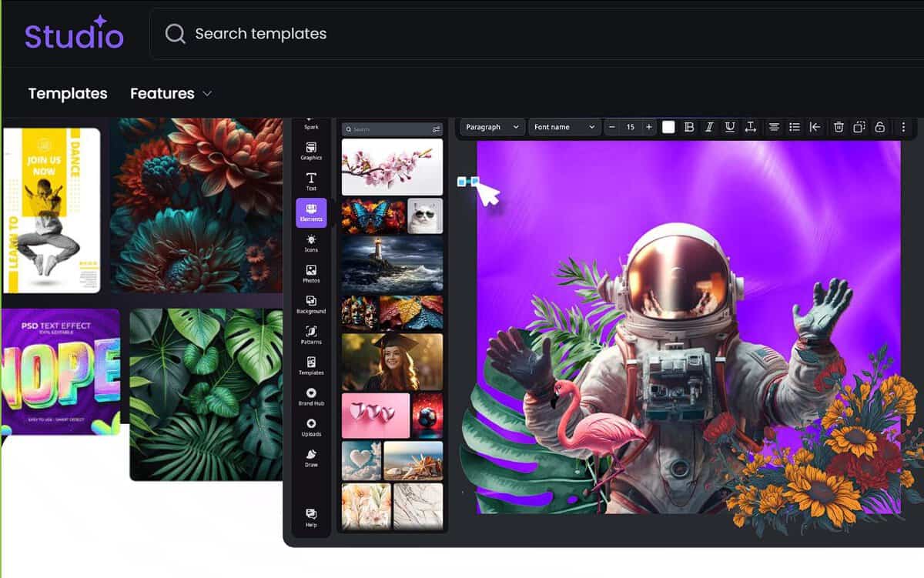924x578 pixels.
Task: Open the Patterns panel
Action: [x=311, y=335]
